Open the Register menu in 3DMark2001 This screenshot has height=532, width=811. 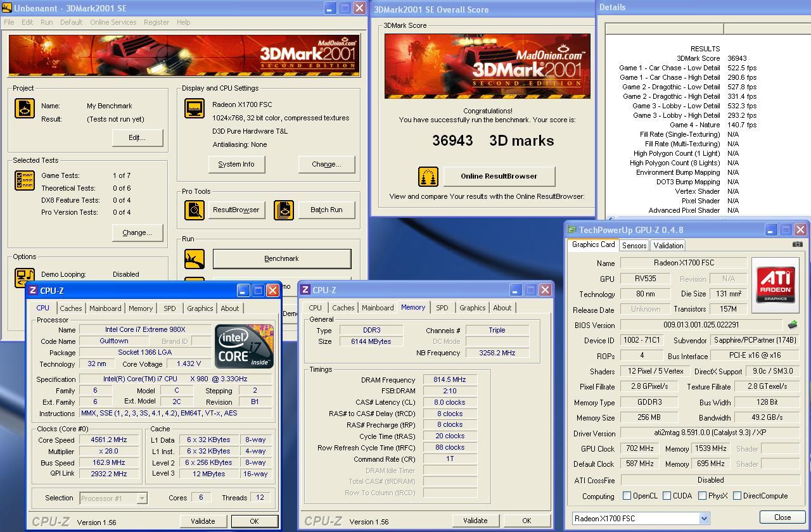[156, 22]
